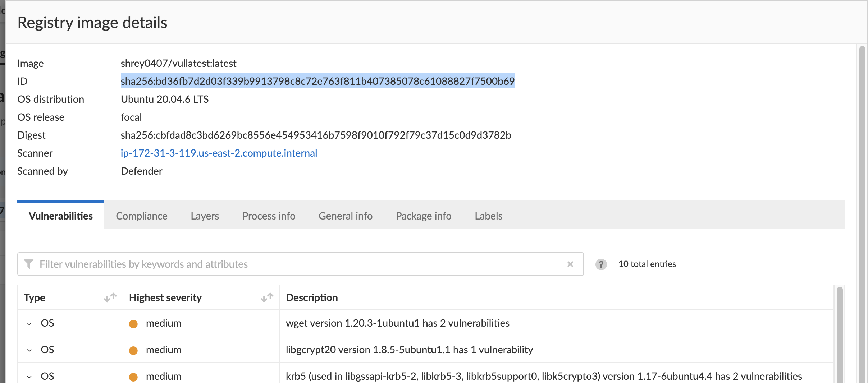Image resolution: width=868 pixels, height=383 pixels.
Task: Expand the wget vulnerability row
Action: (x=29, y=324)
